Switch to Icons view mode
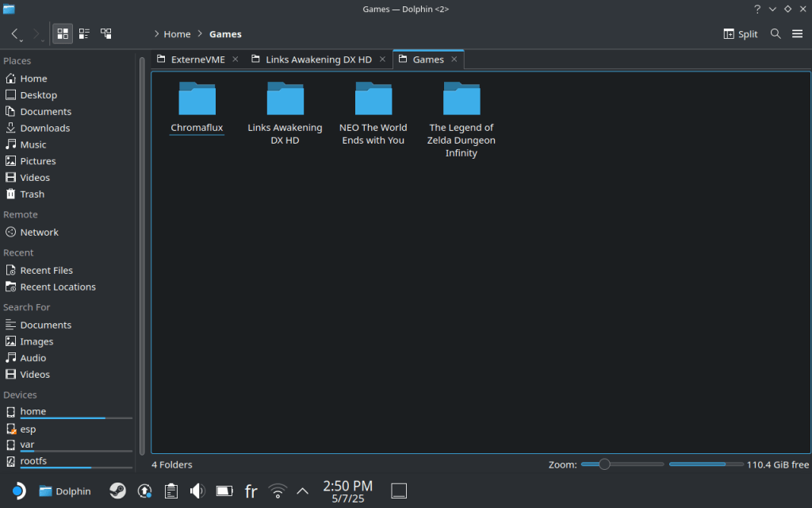The height and width of the screenshot is (508, 812). [63, 34]
